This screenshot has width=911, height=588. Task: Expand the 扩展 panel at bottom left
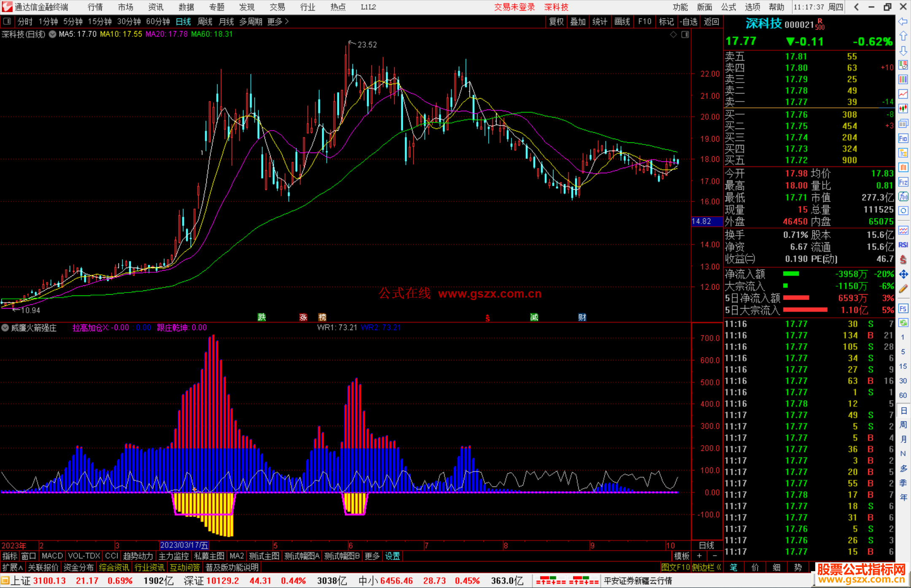(x=13, y=567)
